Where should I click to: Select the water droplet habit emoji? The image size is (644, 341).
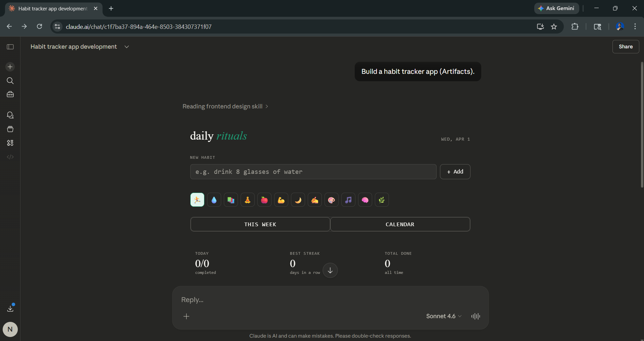click(x=214, y=200)
